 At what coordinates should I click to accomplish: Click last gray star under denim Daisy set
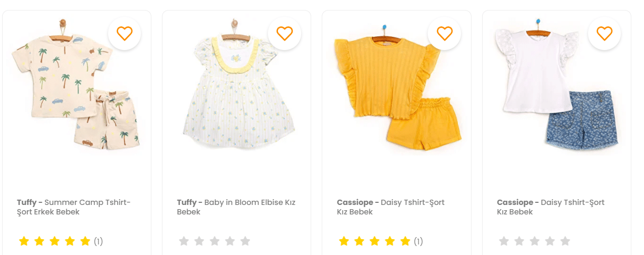click(565, 241)
